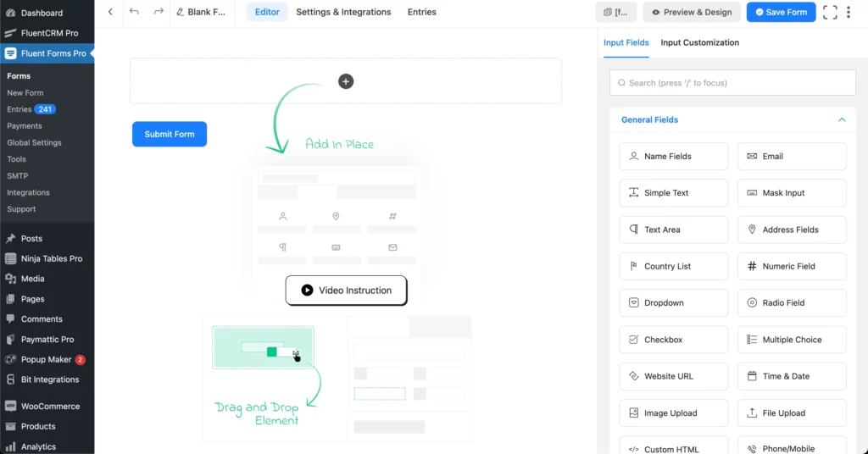This screenshot has height=454, width=868.
Task: Open Integrations sidebar link
Action: tap(28, 192)
